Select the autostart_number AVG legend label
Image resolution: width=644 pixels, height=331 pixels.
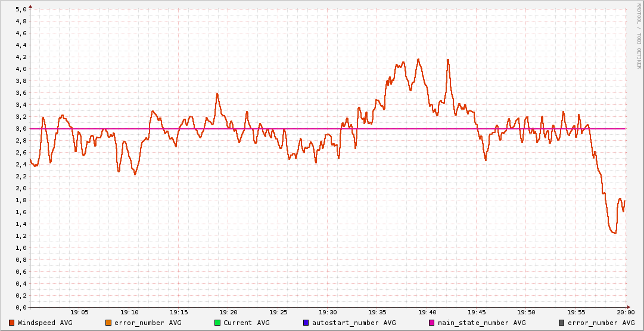[x=353, y=323]
